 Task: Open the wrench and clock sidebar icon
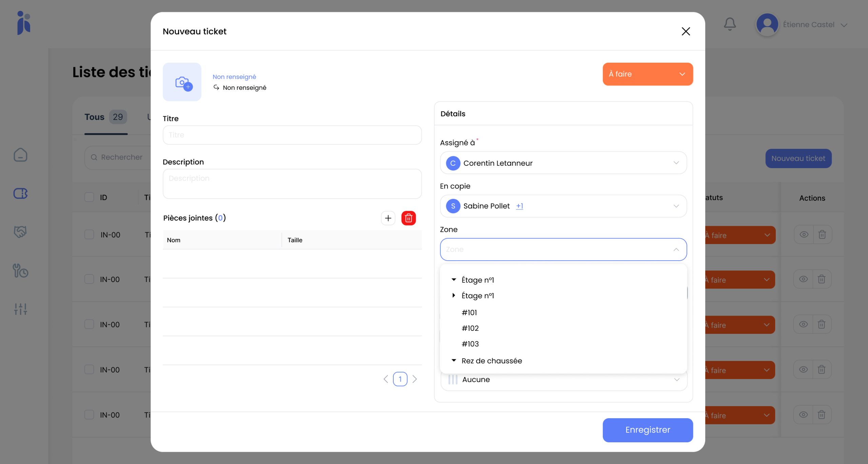[20, 271]
